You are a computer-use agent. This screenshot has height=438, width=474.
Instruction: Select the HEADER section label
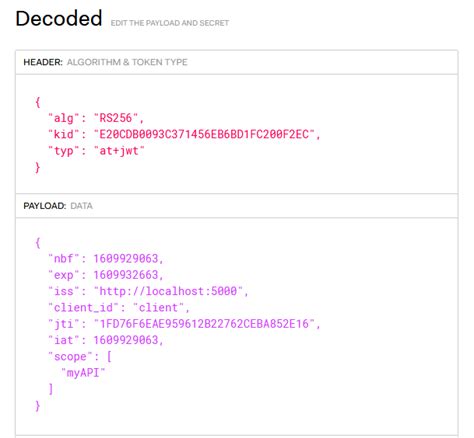click(x=43, y=62)
